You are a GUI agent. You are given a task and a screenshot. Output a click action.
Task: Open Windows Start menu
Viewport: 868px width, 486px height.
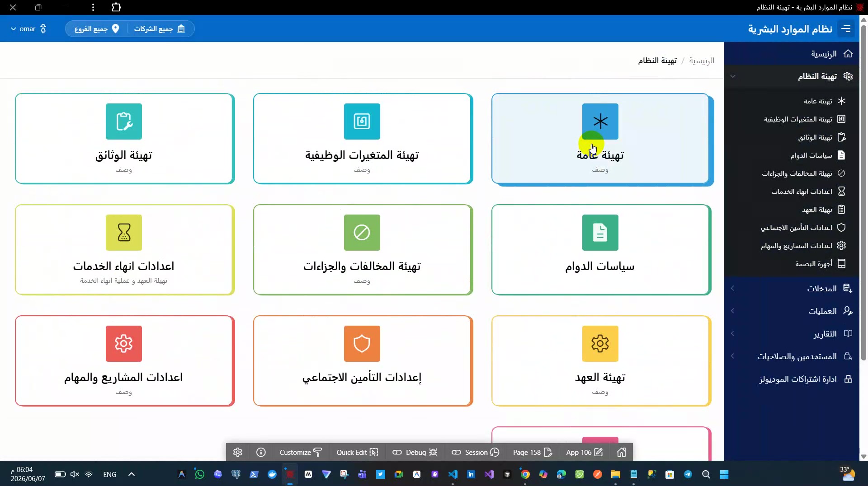pos(724,474)
